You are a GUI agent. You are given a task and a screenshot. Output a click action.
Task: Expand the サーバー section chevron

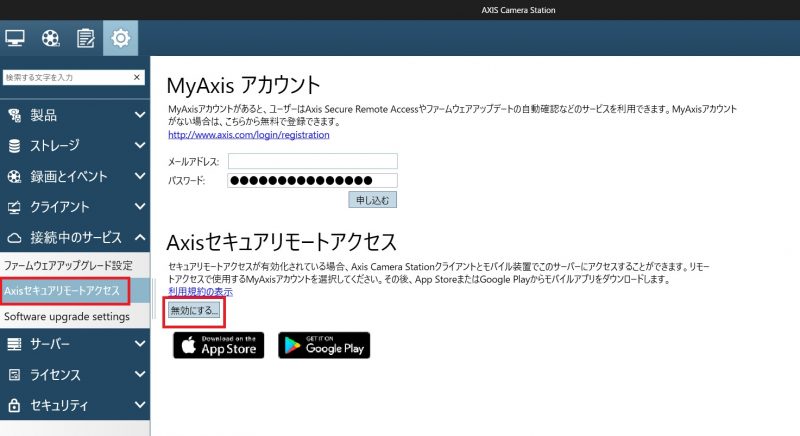(140, 344)
